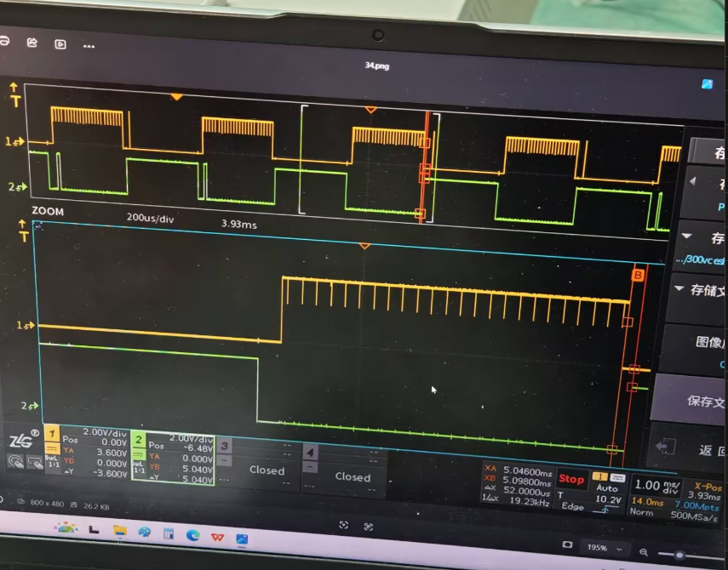728x570 pixels.
Task: Click the black L-shaped taskbar icon
Action: click(94, 529)
